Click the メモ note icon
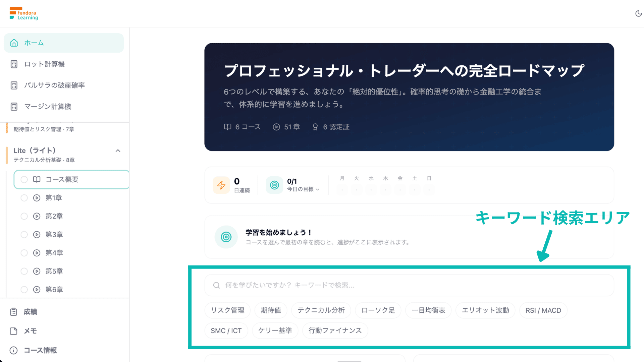The width and height of the screenshot is (644, 362). point(13,331)
